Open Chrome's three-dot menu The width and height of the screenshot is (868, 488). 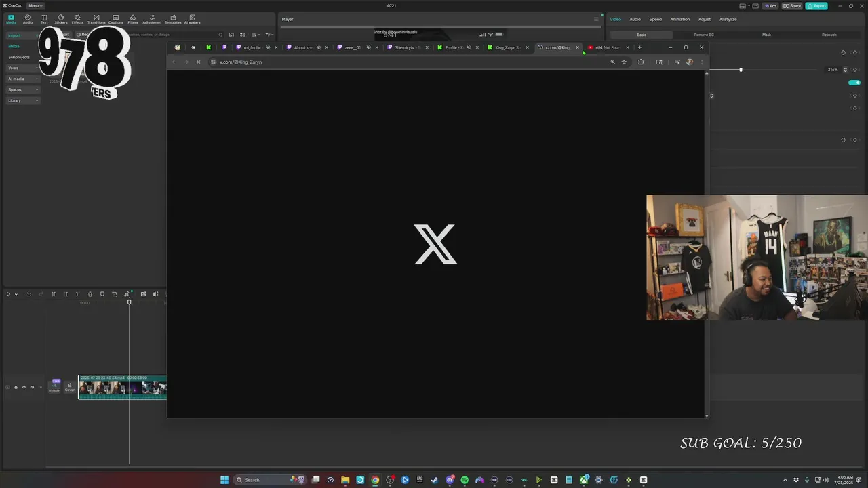point(701,62)
